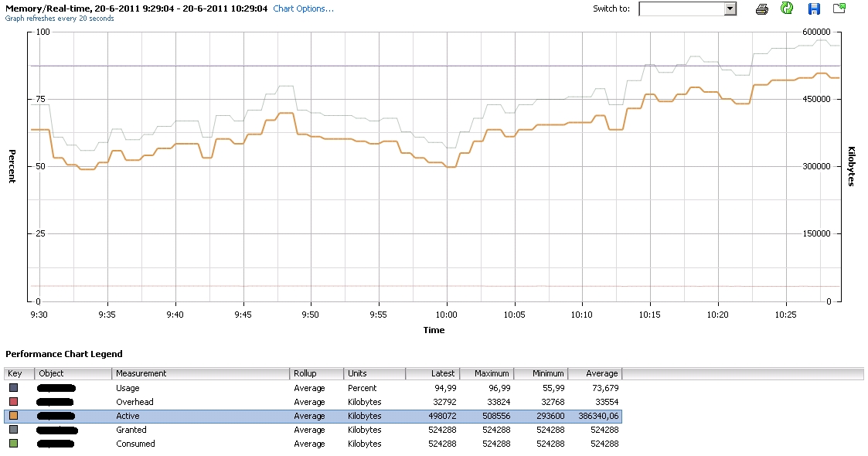Click the Rollup column header
The height and width of the screenshot is (456, 868).
(317, 373)
